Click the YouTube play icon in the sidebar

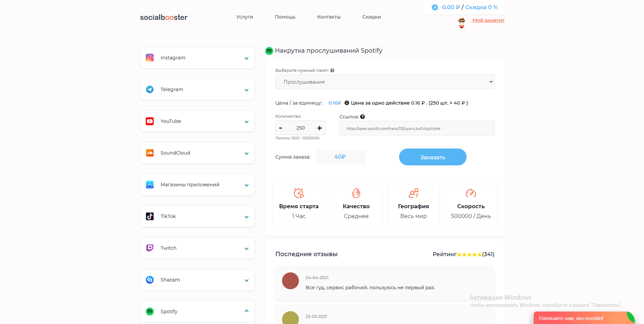150,121
